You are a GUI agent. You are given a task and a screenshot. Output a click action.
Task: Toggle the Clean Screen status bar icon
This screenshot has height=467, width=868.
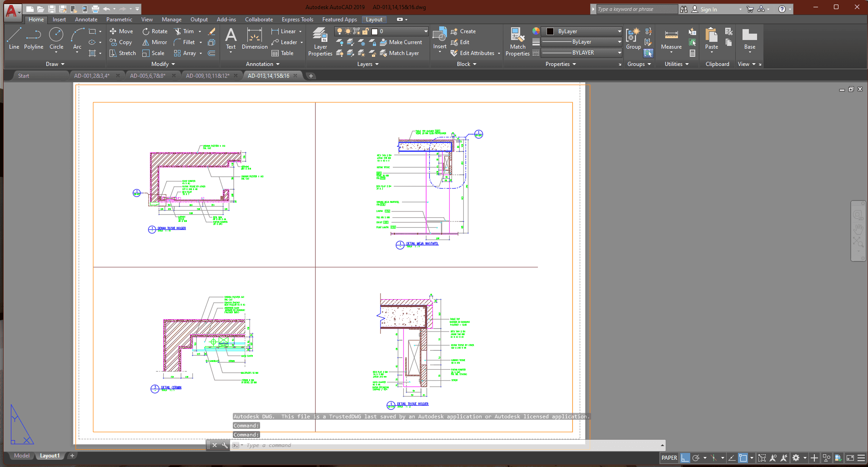click(x=850, y=458)
